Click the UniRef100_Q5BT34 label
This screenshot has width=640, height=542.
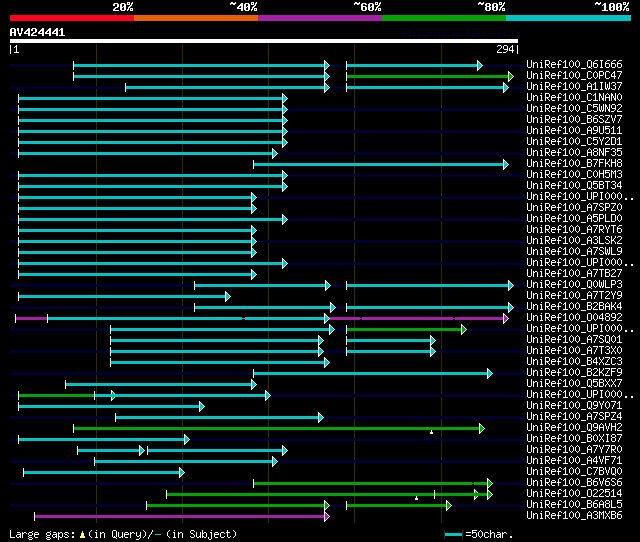(x=574, y=185)
